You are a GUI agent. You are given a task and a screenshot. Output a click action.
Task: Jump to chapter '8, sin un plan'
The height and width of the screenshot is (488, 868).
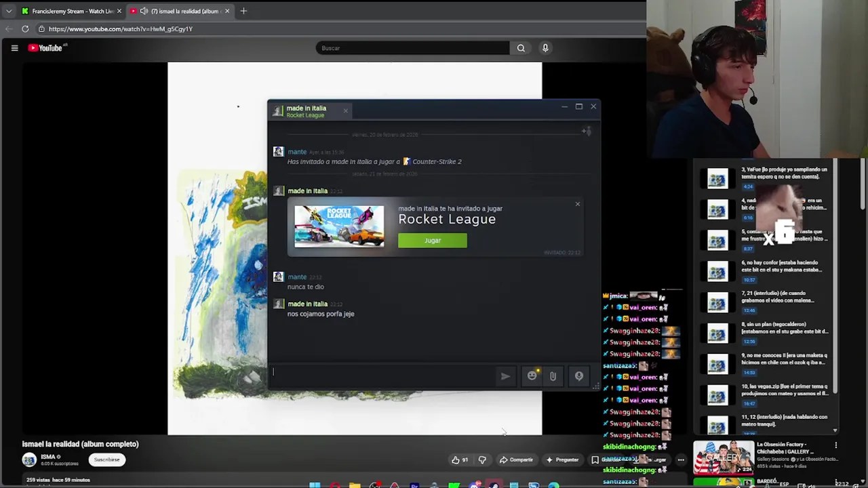767,333
